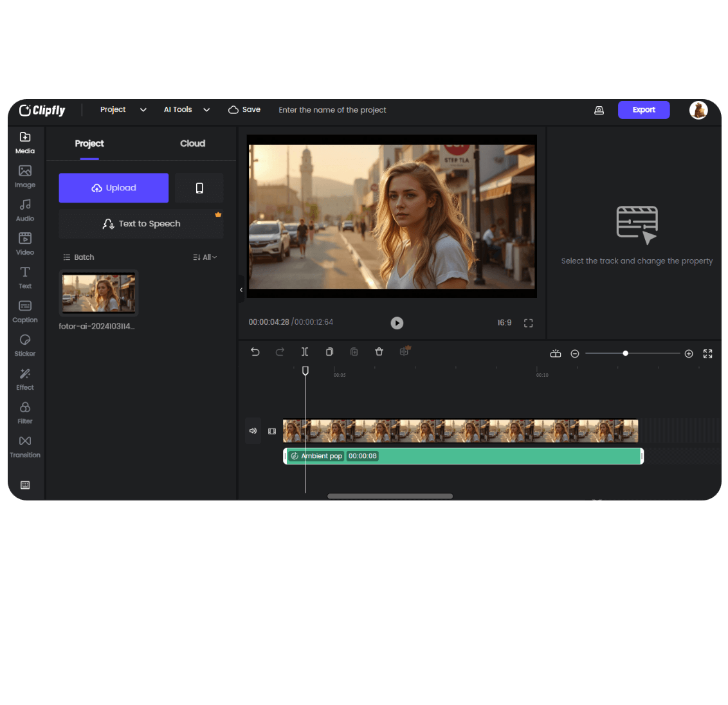This screenshot has height=705, width=728.
Task: Click the undo icon
Action: click(255, 351)
